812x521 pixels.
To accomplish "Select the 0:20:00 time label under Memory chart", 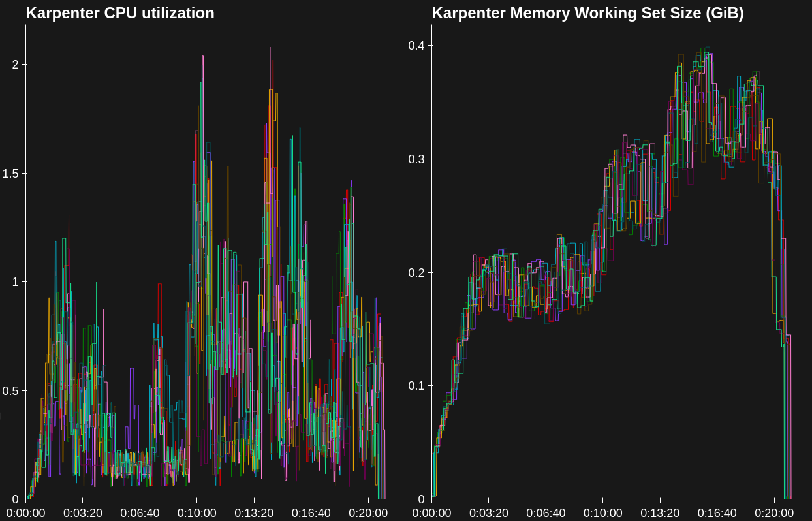I will click(x=774, y=513).
